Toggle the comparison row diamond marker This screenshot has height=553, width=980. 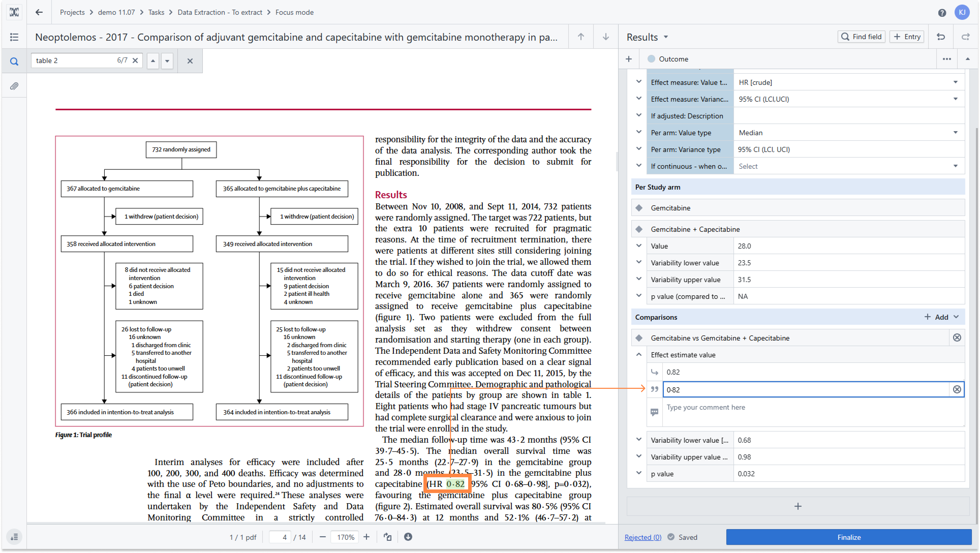(x=639, y=338)
